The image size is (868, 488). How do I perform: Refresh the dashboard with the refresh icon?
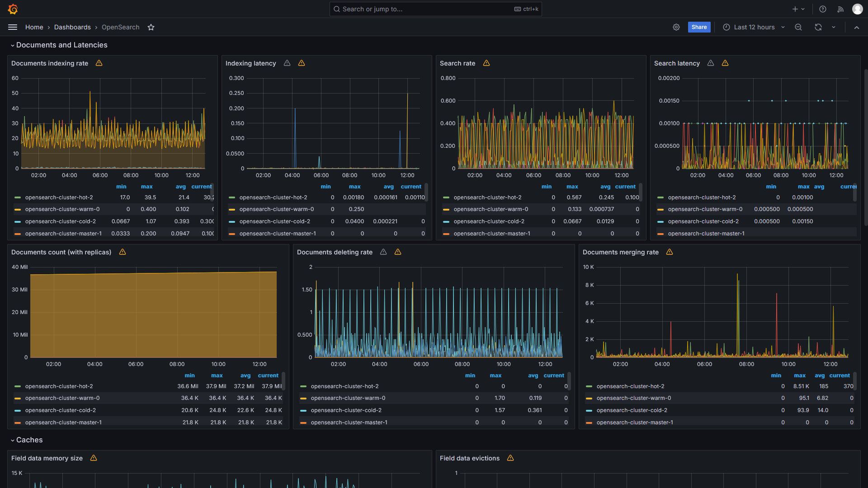pos(818,27)
